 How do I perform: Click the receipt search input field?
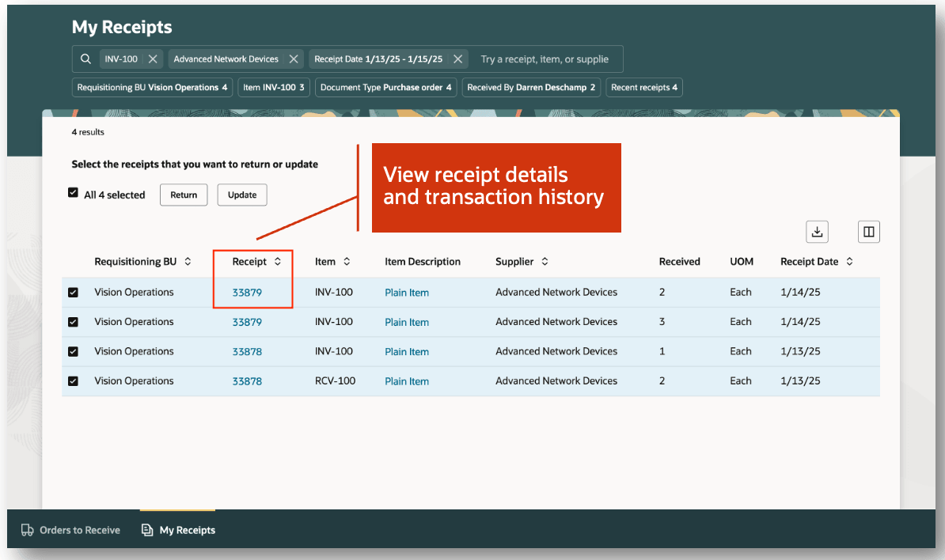tap(546, 59)
